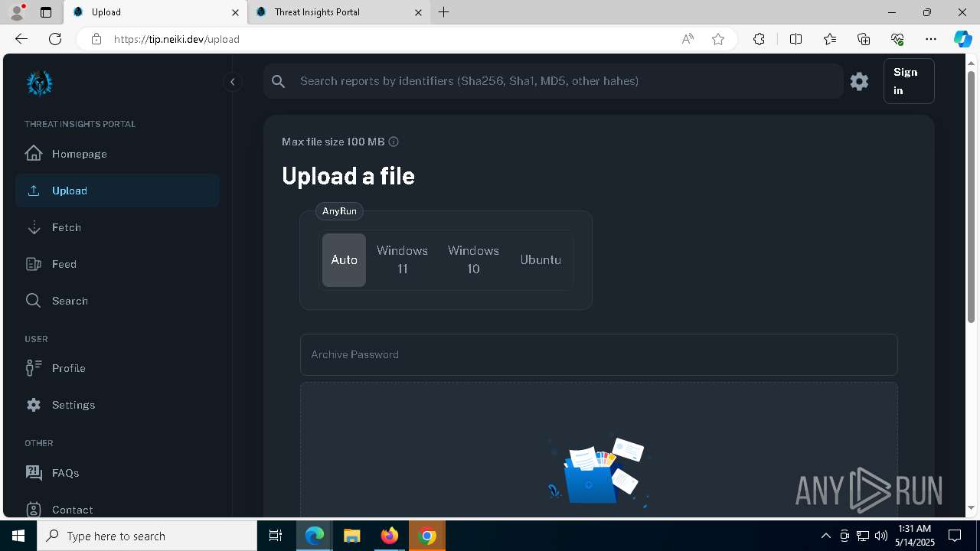Open the Favorites list
Viewport: 980px width, 551px height.
click(830, 39)
